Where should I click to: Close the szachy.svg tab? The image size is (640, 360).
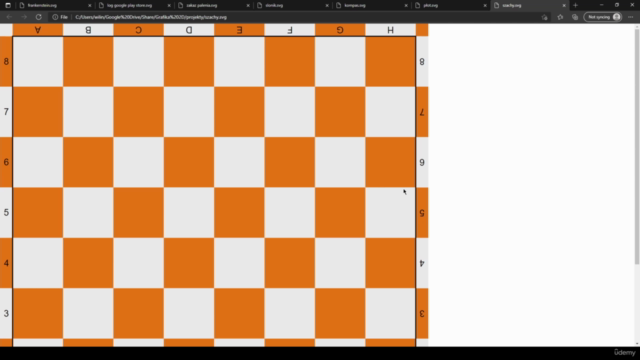point(564,5)
